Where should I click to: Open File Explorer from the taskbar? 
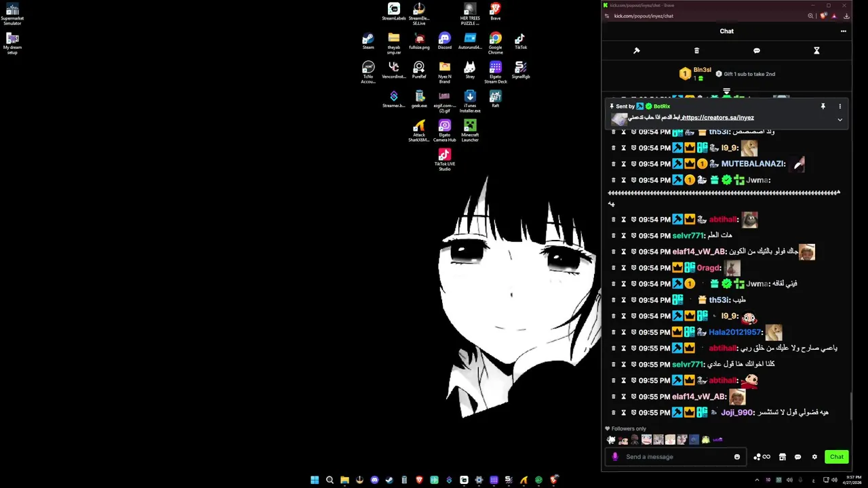(x=344, y=480)
